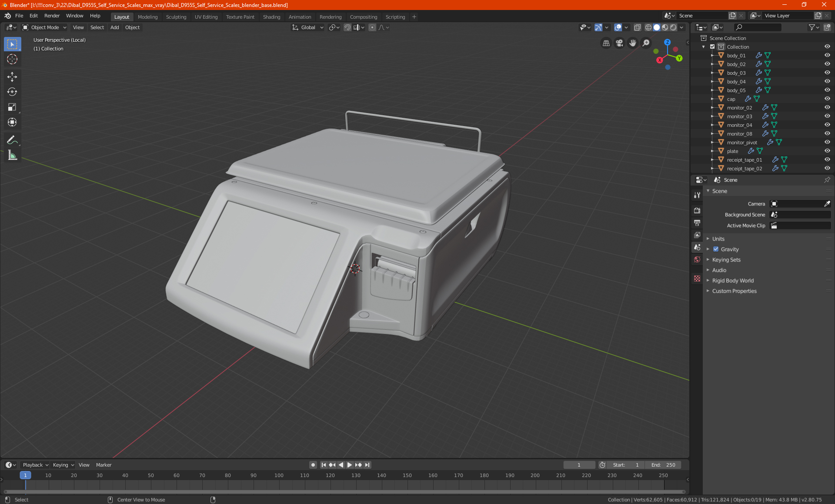Open the Object Mode dropdown
The image size is (835, 504).
click(44, 27)
